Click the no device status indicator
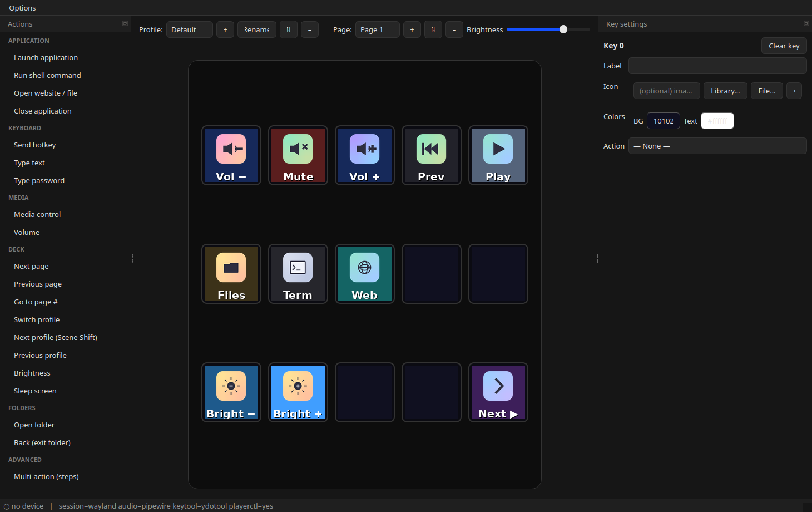Image resolution: width=812 pixels, height=512 pixels. point(23,506)
